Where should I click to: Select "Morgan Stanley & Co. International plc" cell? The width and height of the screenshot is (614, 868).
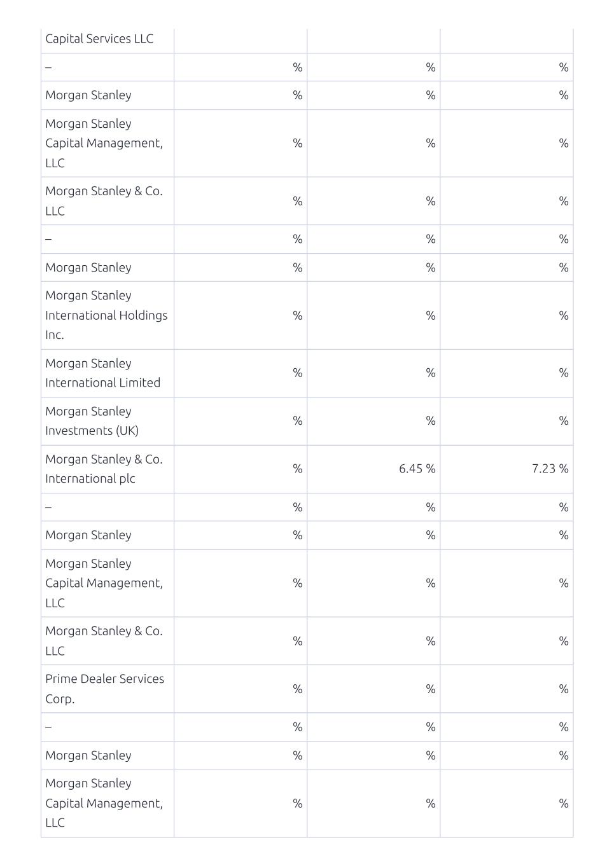pyautogui.click(x=107, y=469)
